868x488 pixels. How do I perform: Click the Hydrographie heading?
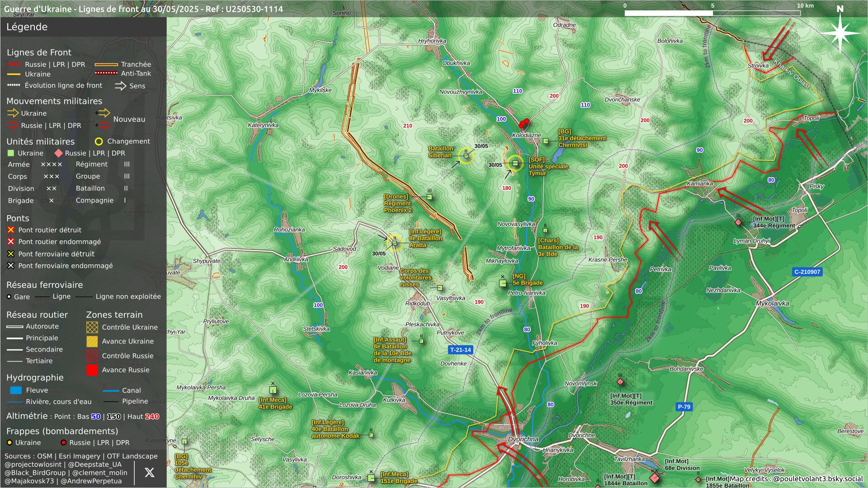(x=35, y=378)
